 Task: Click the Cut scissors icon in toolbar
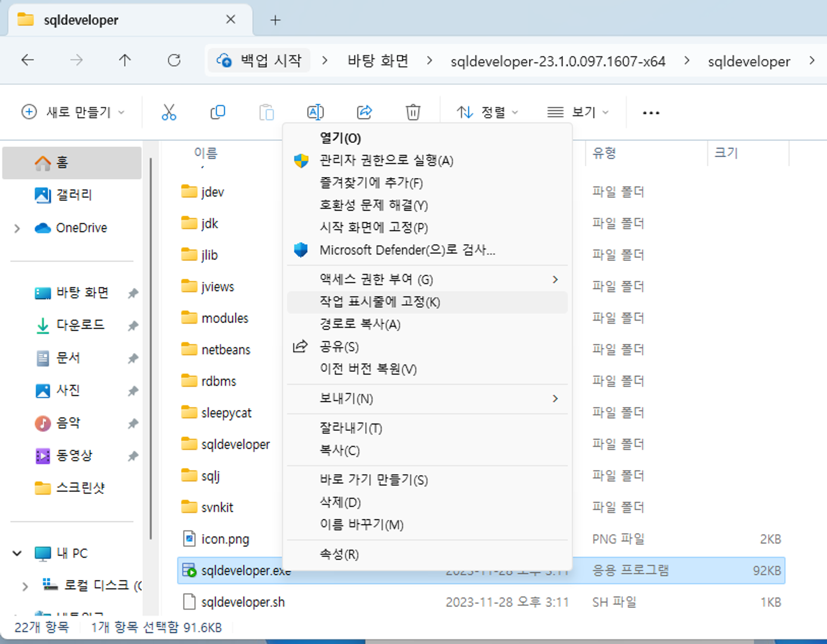pyautogui.click(x=169, y=112)
